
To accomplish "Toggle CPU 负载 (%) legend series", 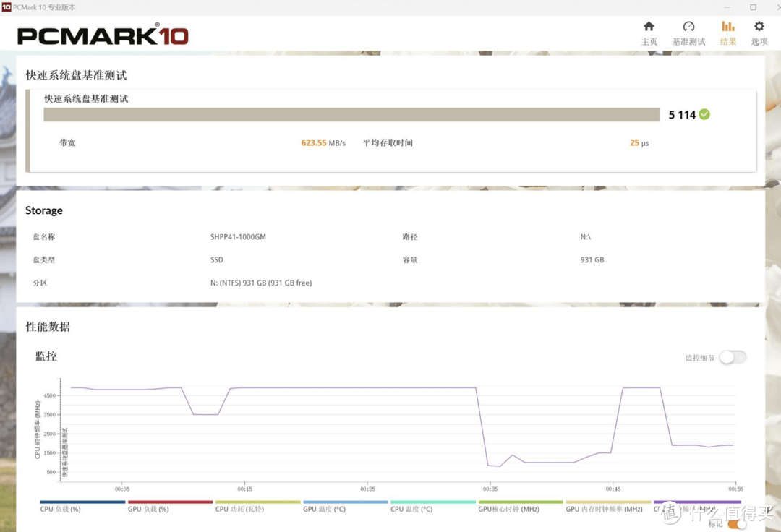I will 61,509.
